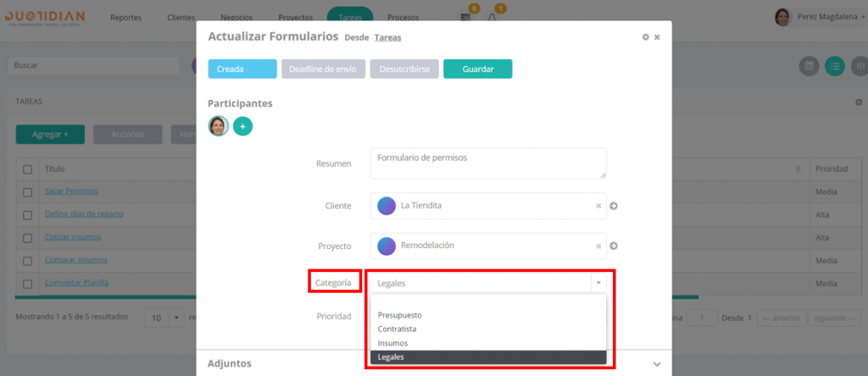Image resolution: width=868 pixels, height=376 pixels.
Task: Switch to list view icon
Action: point(835,66)
